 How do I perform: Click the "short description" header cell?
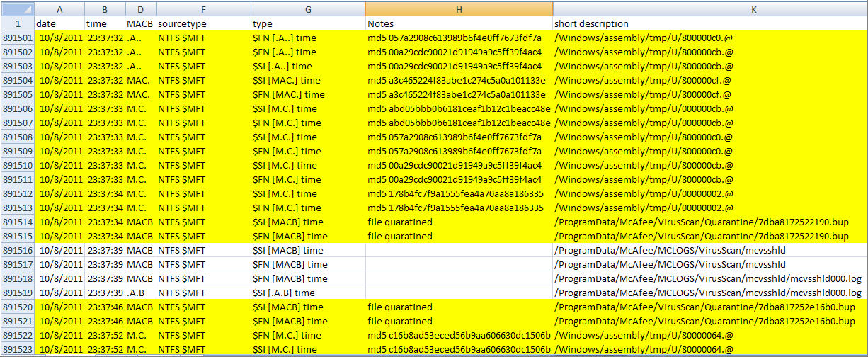click(709, 23)
